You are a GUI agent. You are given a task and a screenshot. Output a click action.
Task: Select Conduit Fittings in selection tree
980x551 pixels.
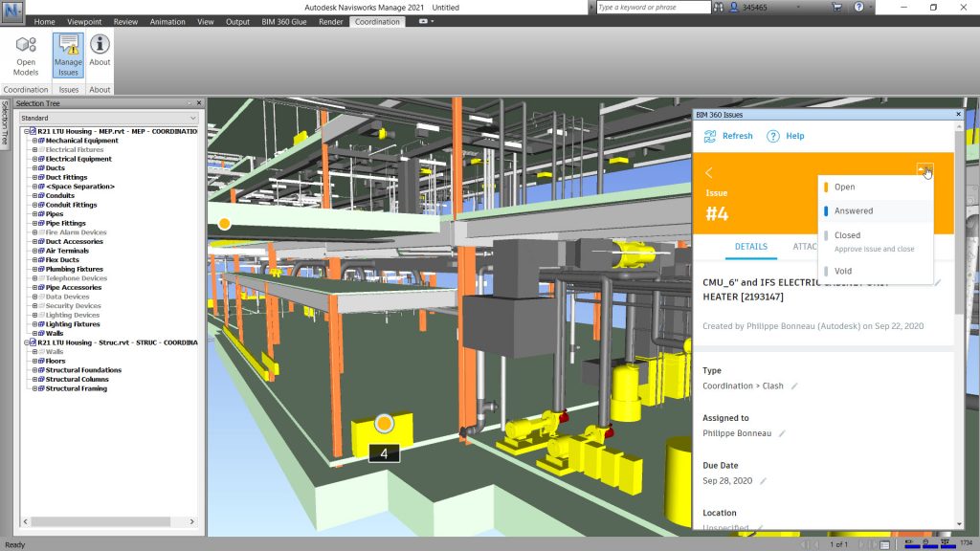(x=71, y=205)
